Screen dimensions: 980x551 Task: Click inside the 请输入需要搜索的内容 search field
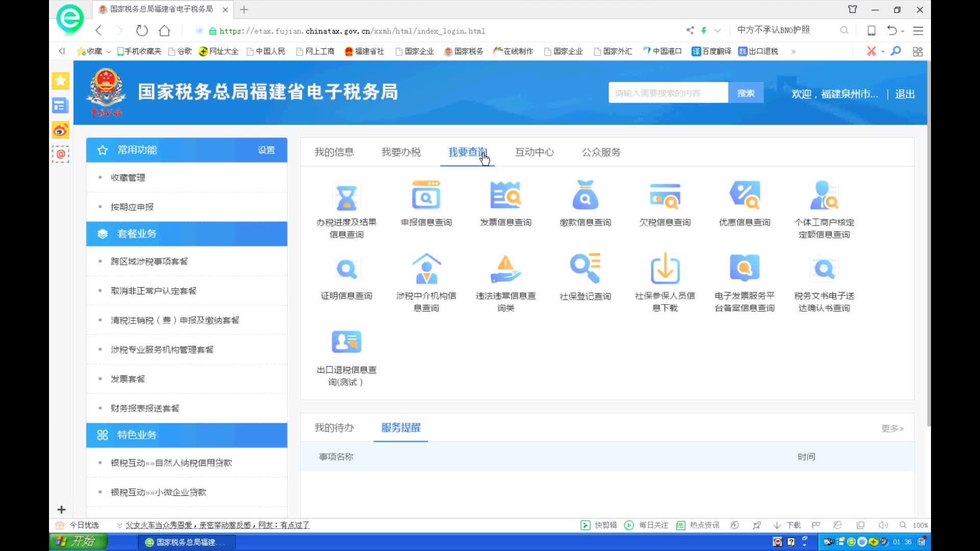(x=664, y=92)
